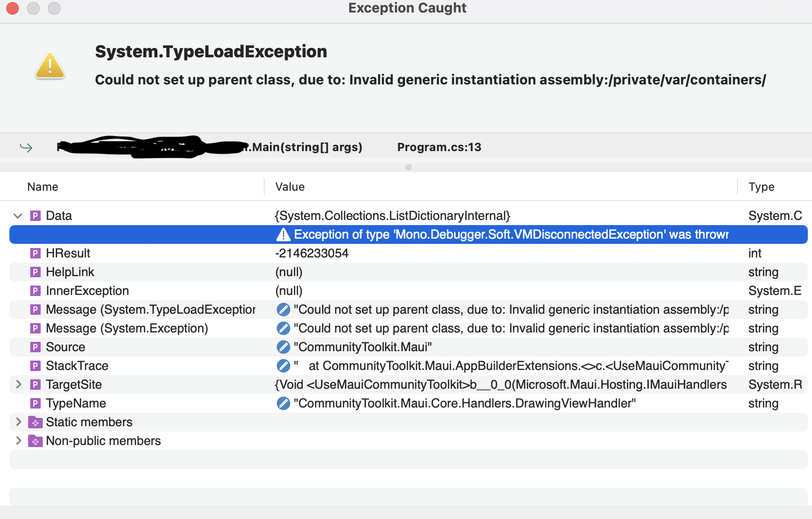
Task: Open Program.cs:13 from the stack frame
Action: [x=439, y=147]
